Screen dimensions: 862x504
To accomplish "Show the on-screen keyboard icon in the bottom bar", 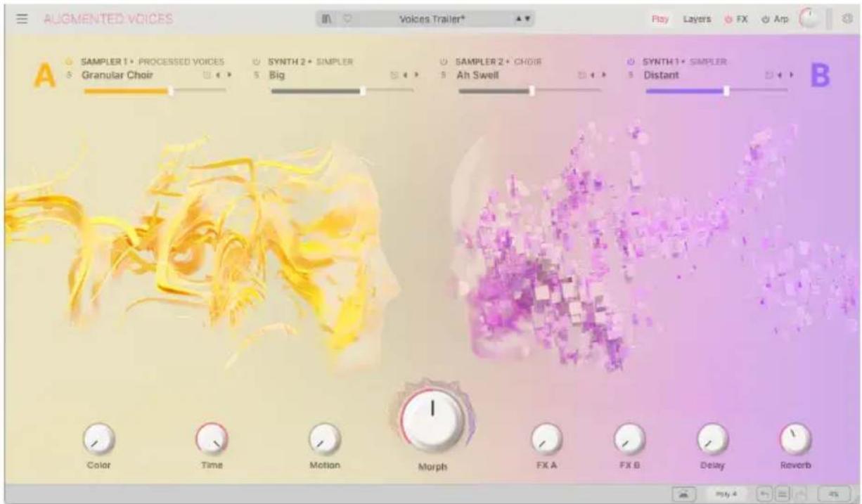I will [x=683, y=493].
